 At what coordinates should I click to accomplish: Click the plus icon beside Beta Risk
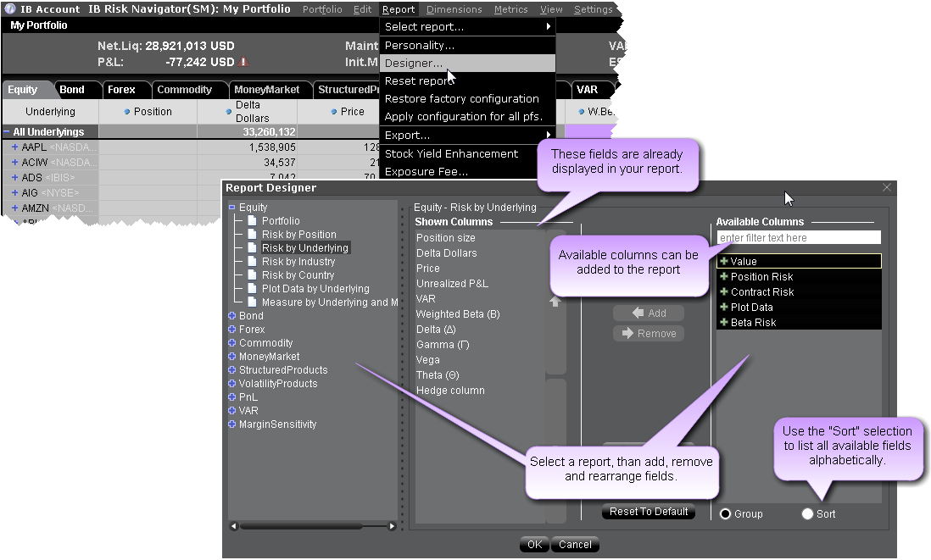tap(723, 323)
